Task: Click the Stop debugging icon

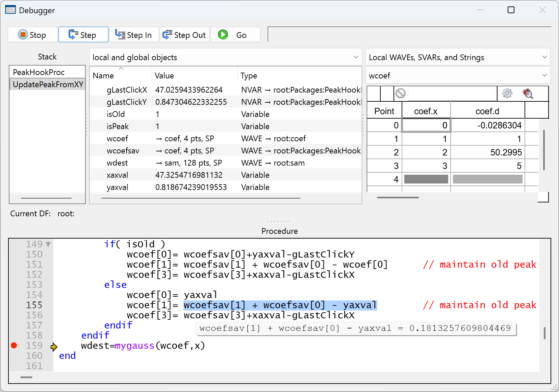Action: 32,34
